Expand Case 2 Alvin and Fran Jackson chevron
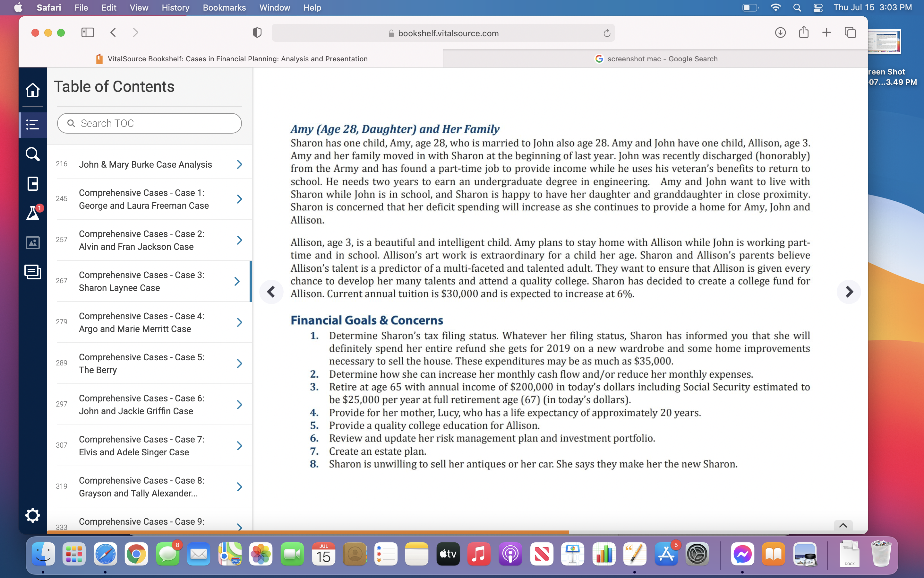This screenshot has height=578, width=924. tap(239, 240)
